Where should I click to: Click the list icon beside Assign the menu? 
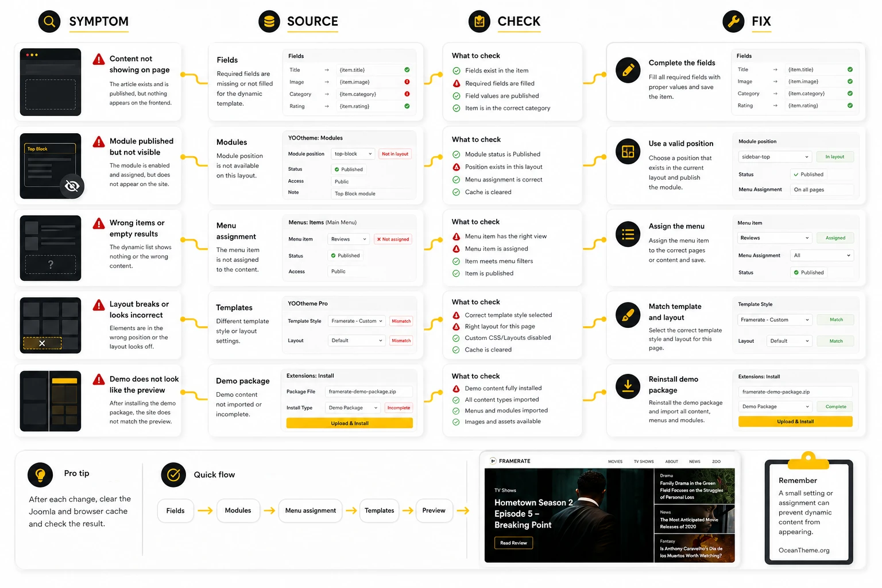click(x=628, y=234)
